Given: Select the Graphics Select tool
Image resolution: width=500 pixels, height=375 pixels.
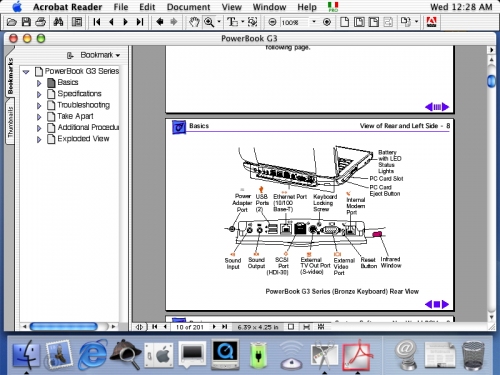Looking at the screenshot, I should click(253, 22).
